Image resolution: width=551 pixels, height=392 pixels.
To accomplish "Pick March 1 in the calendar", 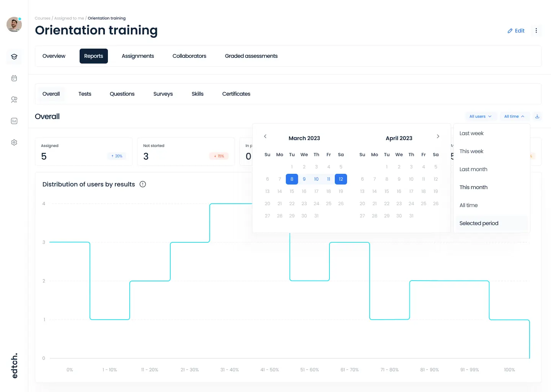I will (x=292, y=167).
